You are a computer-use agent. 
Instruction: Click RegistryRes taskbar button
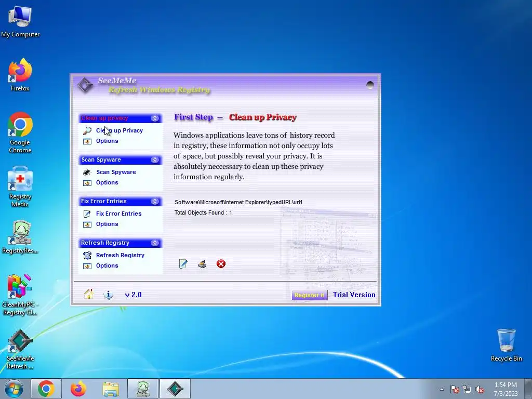click(x=143, y=389)
